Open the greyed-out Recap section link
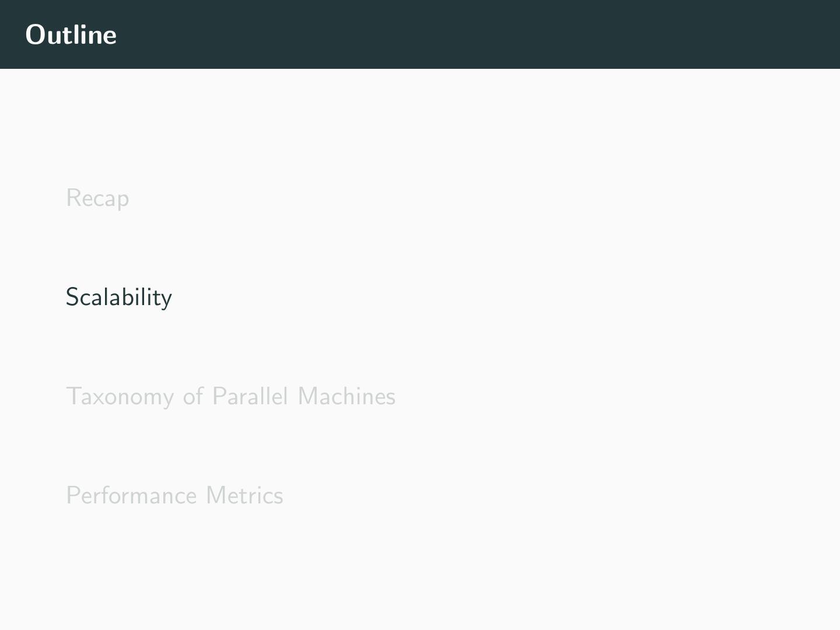Screen dimensions: 840x630 click(97, 198)
